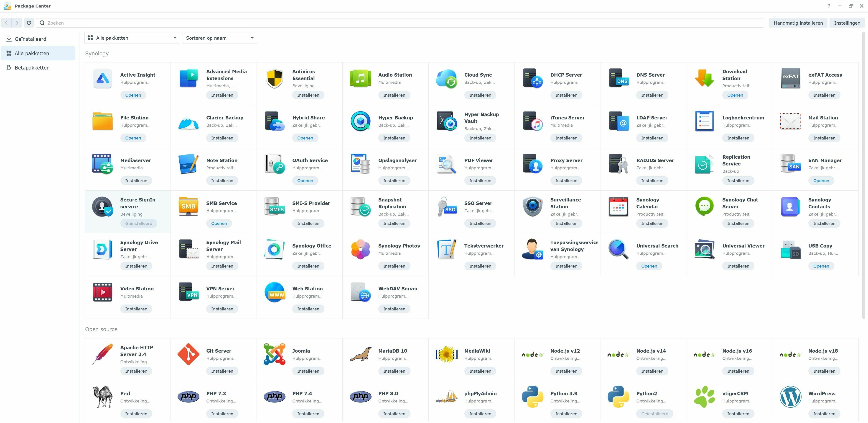
Task: Open SAN Manager package
Action: [821, 181]
